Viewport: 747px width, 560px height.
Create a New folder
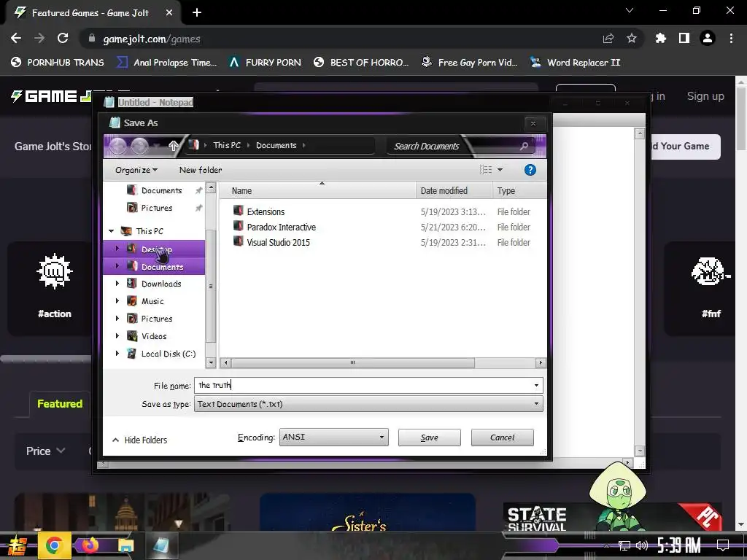pyautogui.click(x=201, y=170)
